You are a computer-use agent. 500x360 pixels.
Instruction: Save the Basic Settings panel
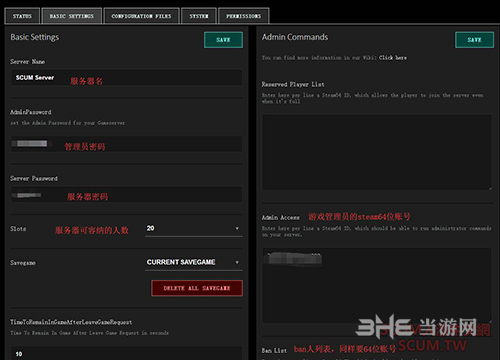tap(223, 40)
